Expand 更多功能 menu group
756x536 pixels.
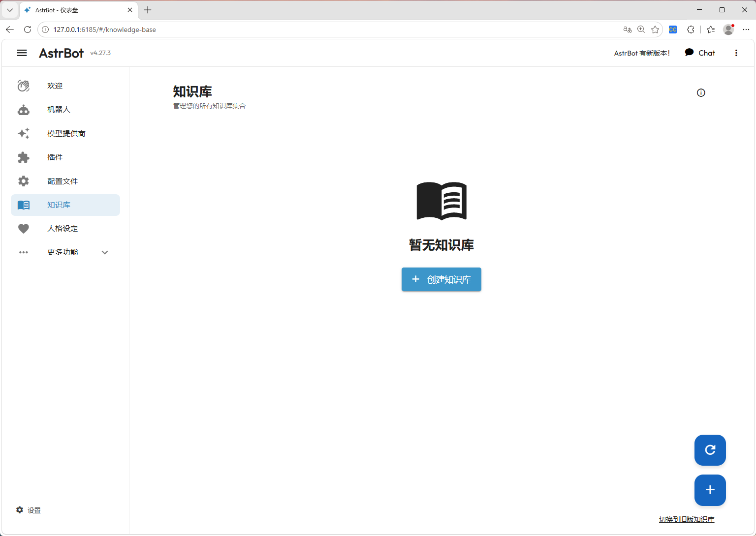pos(65,252)
